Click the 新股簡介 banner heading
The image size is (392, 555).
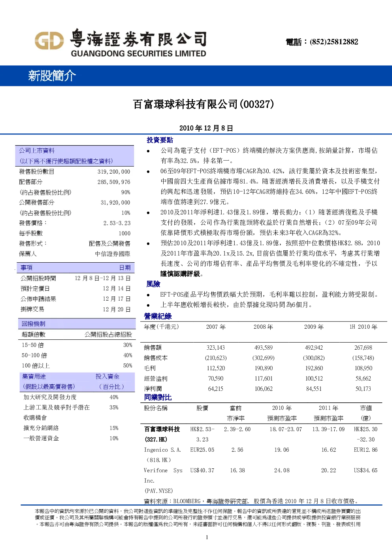[52, 76]
